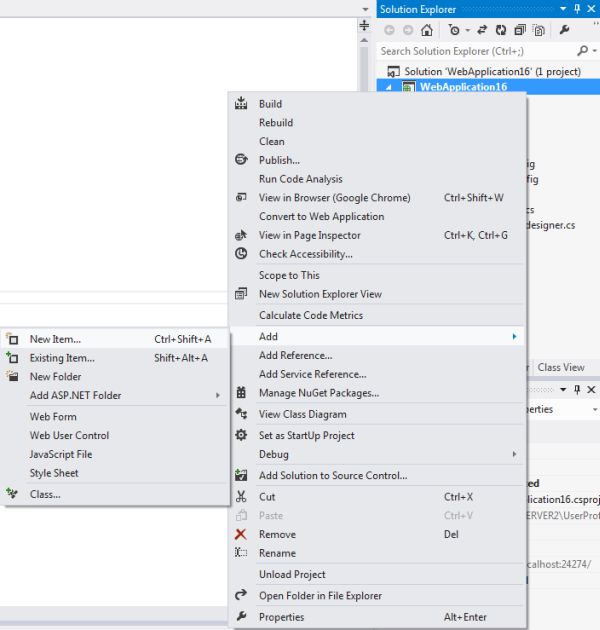
Task: Click the Forward arrow in Solution Explorer toolbar
Action: pos(408,30)
